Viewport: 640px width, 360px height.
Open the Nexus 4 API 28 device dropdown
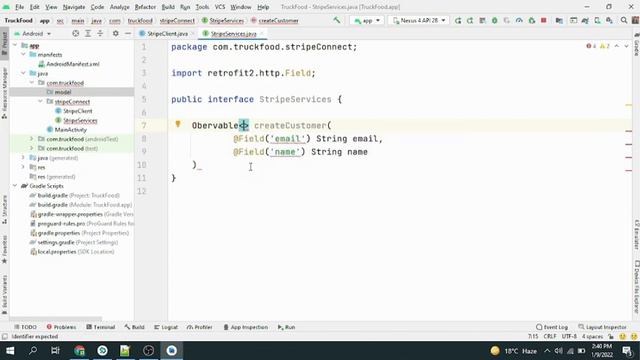click(x=419, y=20)
